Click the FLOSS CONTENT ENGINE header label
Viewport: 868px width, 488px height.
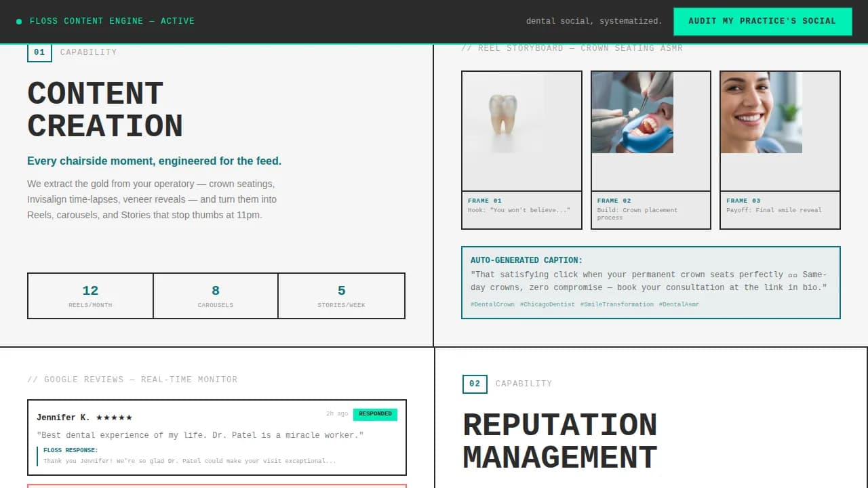tap(112, 21)
